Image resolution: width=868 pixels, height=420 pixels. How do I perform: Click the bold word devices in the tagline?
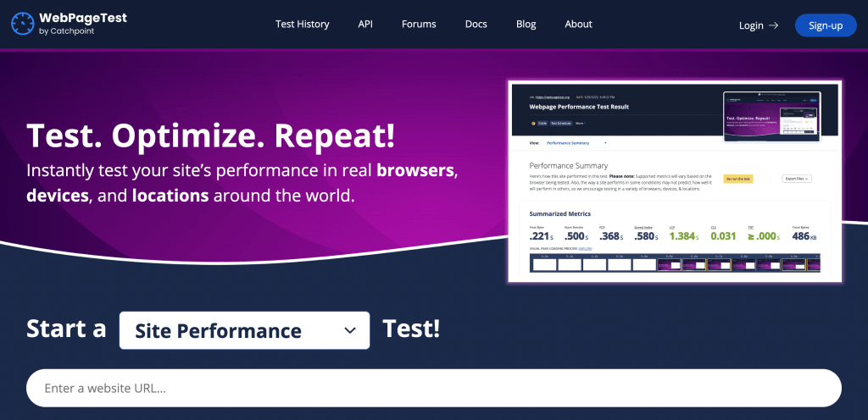[x=58, y=196]
